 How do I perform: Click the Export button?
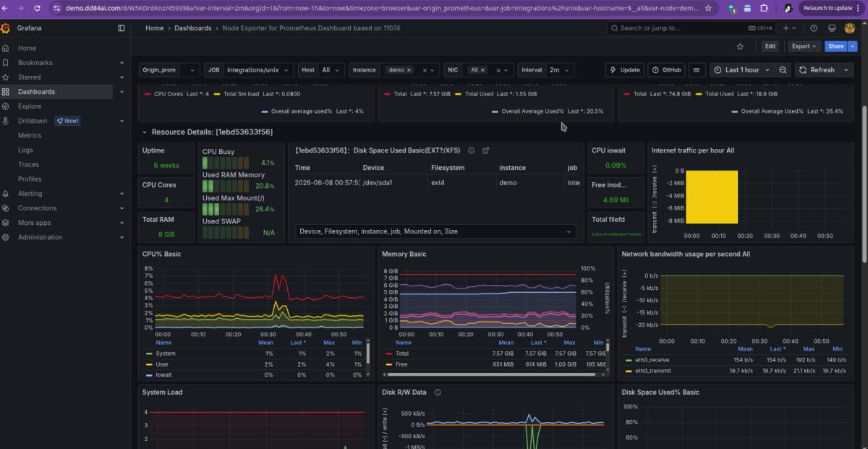pos(804,46)
